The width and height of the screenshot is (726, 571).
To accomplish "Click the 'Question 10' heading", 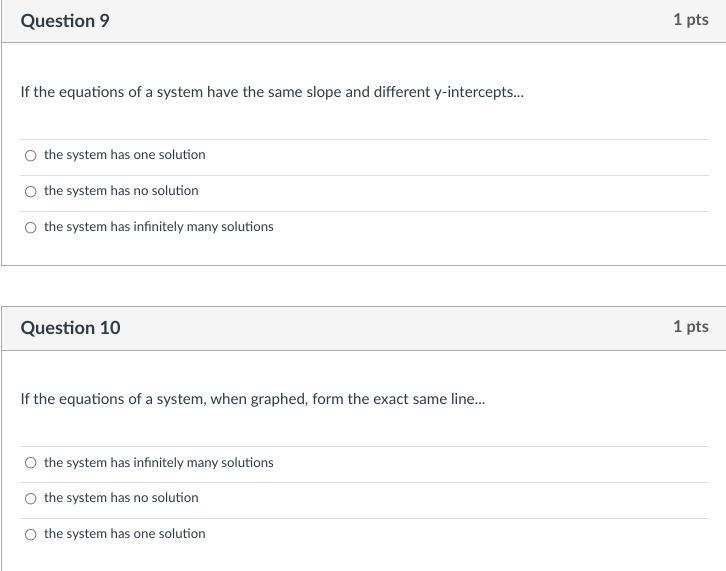I will (x=70, y=328).
